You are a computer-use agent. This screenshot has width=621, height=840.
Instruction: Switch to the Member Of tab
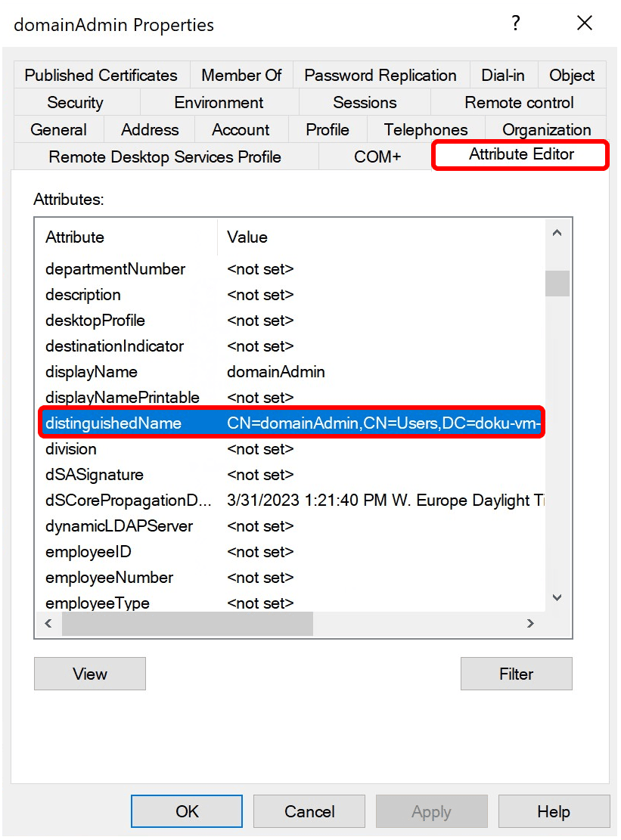pyautogui.click(x=241, y=76)
